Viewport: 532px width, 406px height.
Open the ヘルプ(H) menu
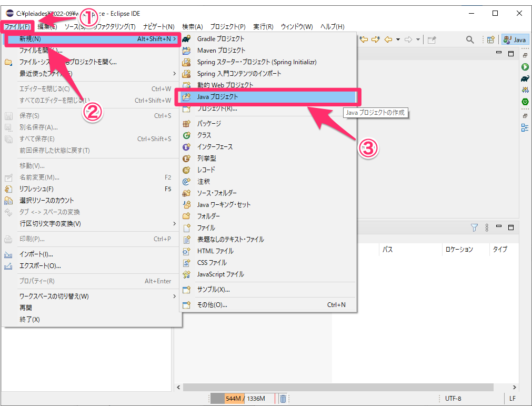[x=333, y=26]
